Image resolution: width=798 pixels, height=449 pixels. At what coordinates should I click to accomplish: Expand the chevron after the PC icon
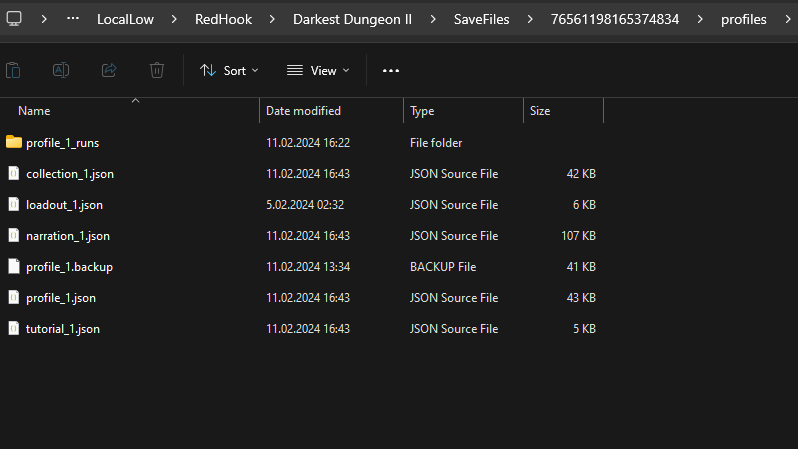(x=44, y=19)
